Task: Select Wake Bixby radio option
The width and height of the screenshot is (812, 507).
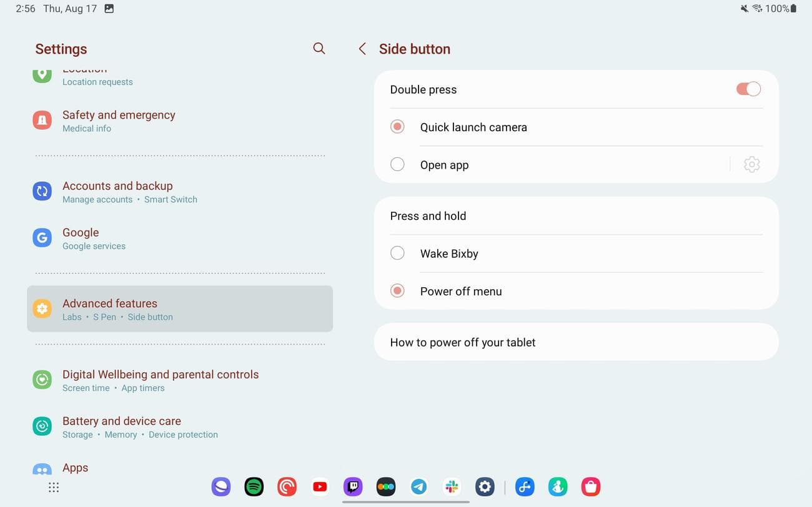Action: [x=397, y=253]
